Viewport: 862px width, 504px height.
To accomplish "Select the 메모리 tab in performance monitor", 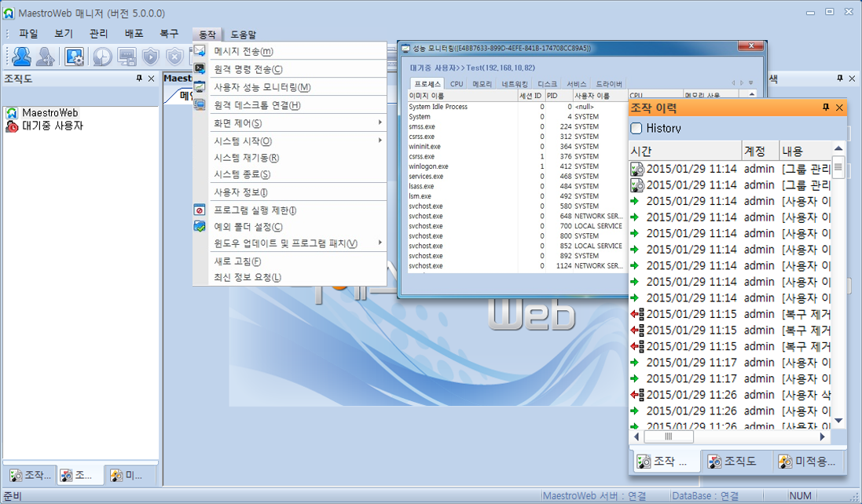I will [x=482, y=84].
